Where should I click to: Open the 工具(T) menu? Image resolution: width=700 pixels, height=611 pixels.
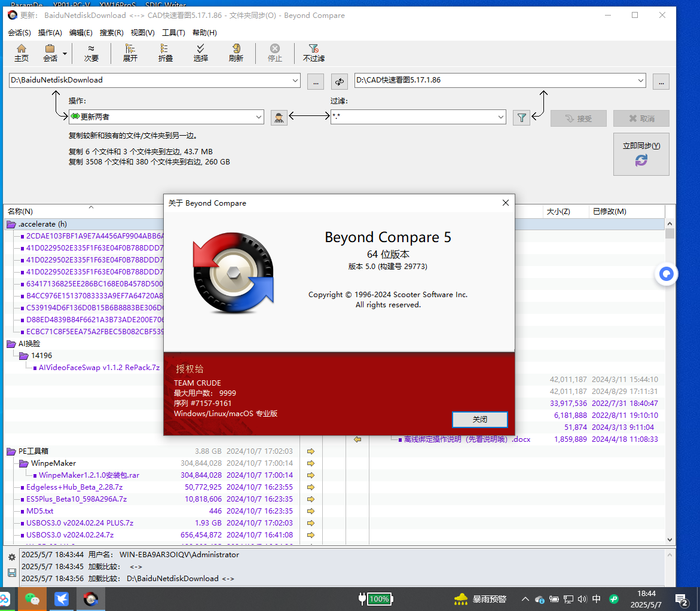tap(173, 33)
